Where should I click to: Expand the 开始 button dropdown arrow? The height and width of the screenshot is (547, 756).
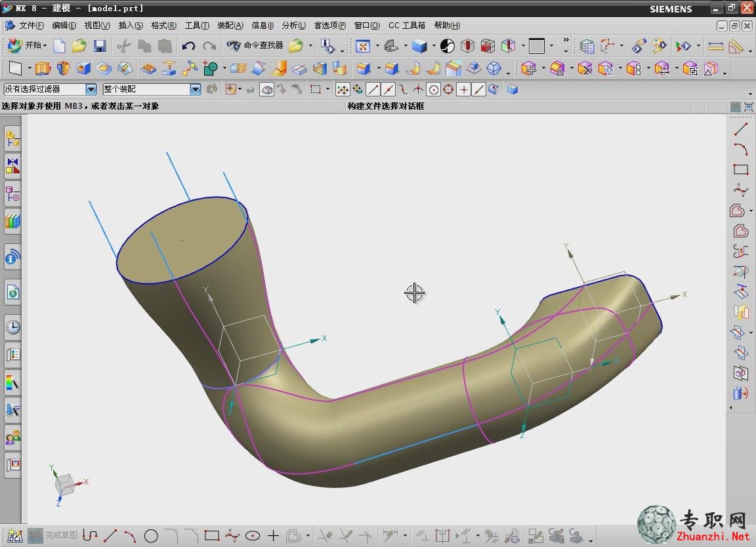45,46
